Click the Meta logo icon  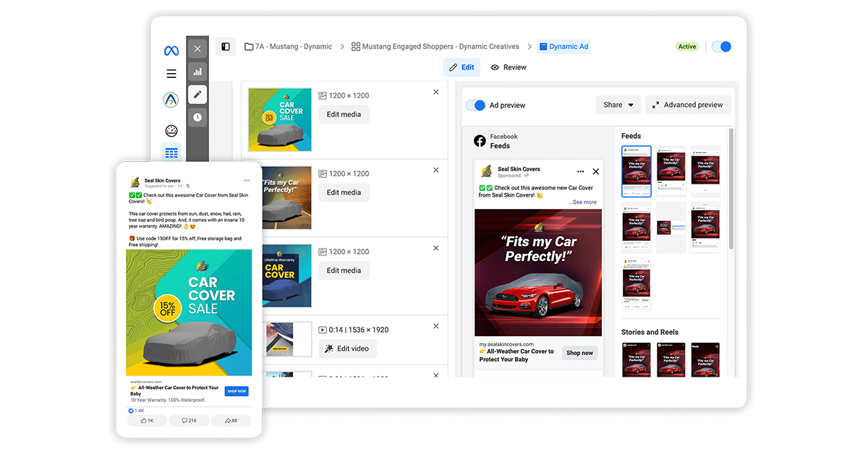pos(171,51)
